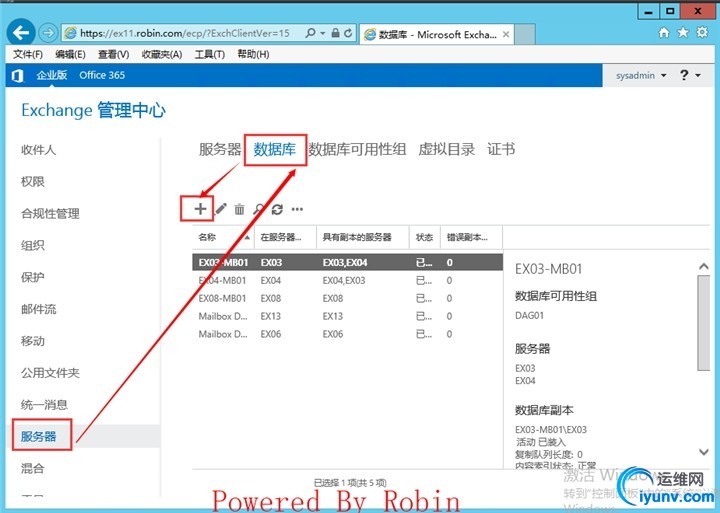The image size is (720, 513).
Task: Click the Office 365 link
Action: point(102,75)
